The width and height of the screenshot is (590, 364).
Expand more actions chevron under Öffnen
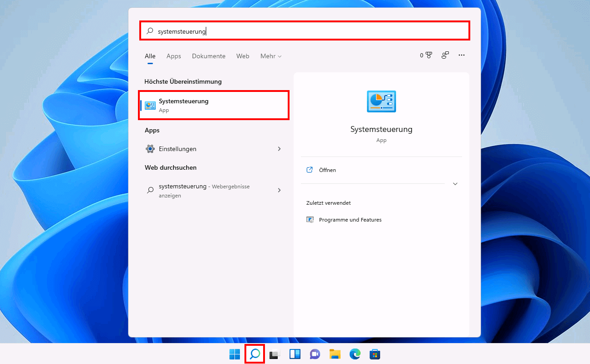(x=455, y=184)
